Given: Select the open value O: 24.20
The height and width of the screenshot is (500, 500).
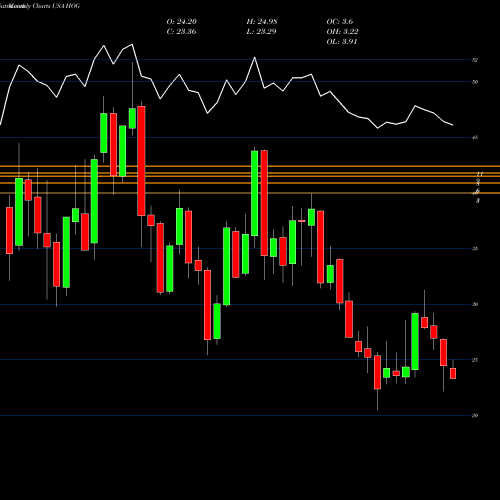Looking at the screenshot, I should tap(182, 22).
